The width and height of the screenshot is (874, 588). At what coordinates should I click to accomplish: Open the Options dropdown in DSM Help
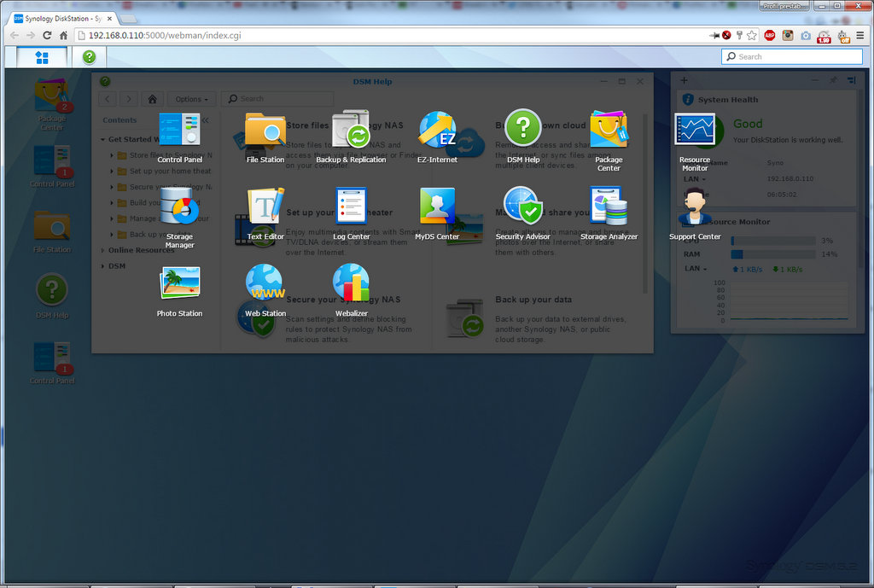pyautogui.click(x=191, y=99)
